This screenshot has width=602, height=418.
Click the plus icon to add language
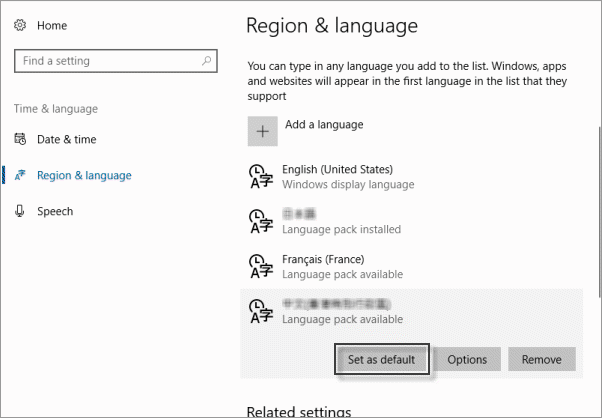coord(263,131)
